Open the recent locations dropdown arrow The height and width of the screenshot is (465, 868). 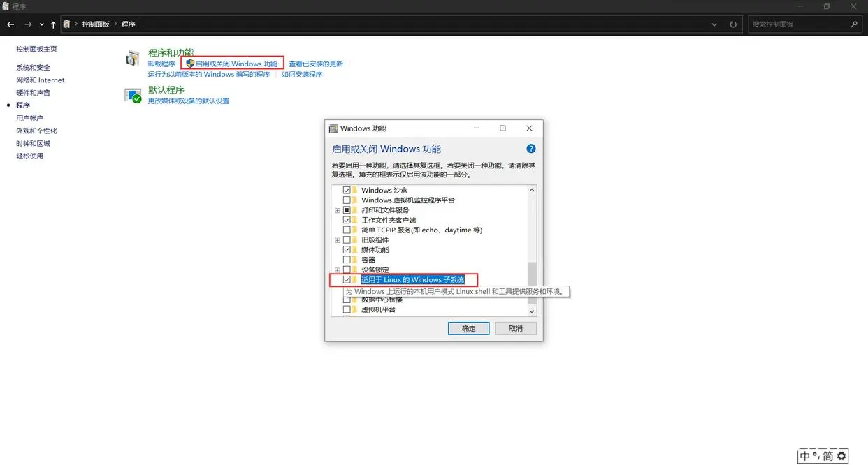[x=42, y=24]
